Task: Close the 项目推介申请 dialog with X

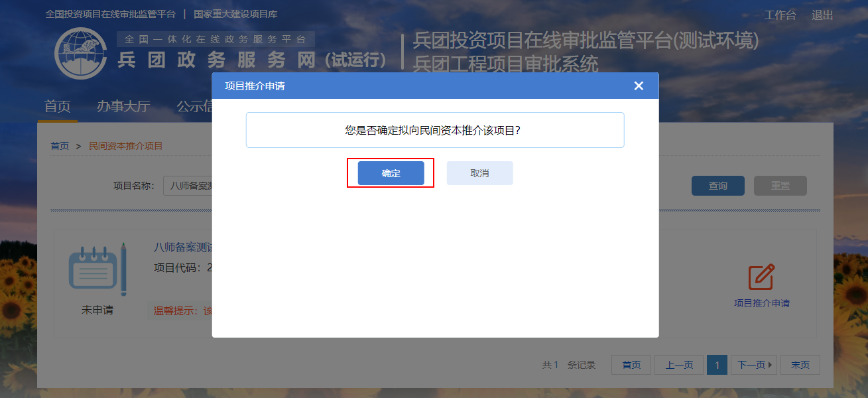Action: (639, 86)
